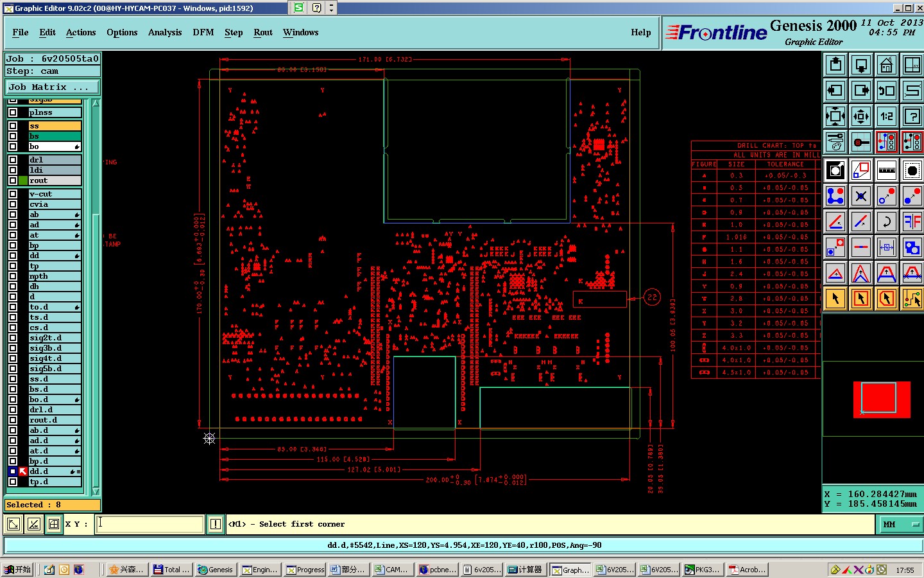Select the polygon arrow selection tool
Image resolution: width=924 pixels, height=578 pixels.
(x=887, y=299)
